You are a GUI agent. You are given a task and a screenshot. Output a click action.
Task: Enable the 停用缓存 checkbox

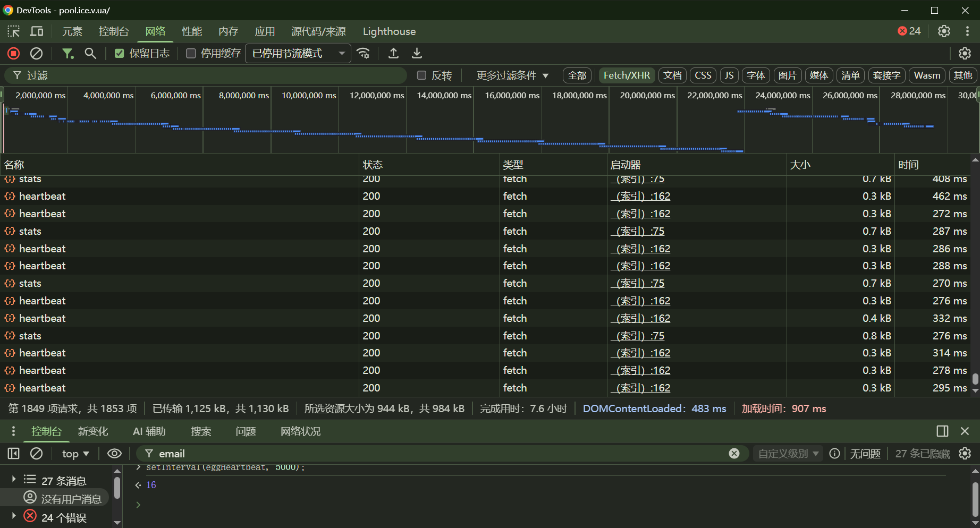pyautogui.click(x=191, y=53)
